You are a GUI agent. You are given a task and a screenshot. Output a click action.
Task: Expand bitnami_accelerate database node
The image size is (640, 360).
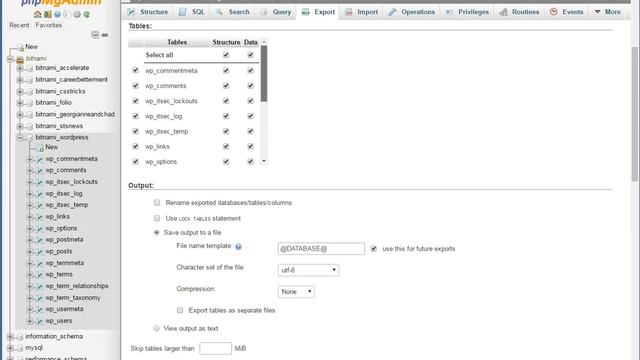click(x=20, y=68)
